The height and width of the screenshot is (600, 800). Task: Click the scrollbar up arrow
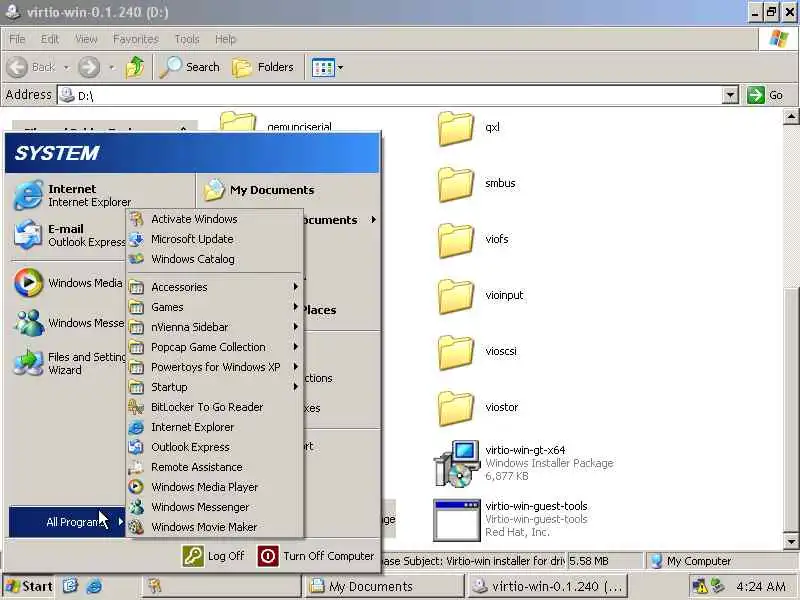pyautogui.click(x=791, y=117)
